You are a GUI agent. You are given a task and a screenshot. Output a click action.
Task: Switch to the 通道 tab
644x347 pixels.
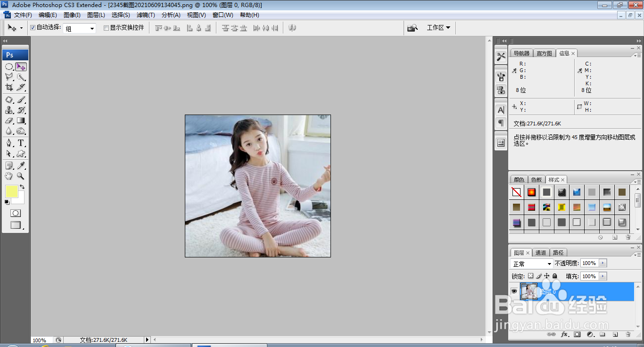(x=541, y=253)
